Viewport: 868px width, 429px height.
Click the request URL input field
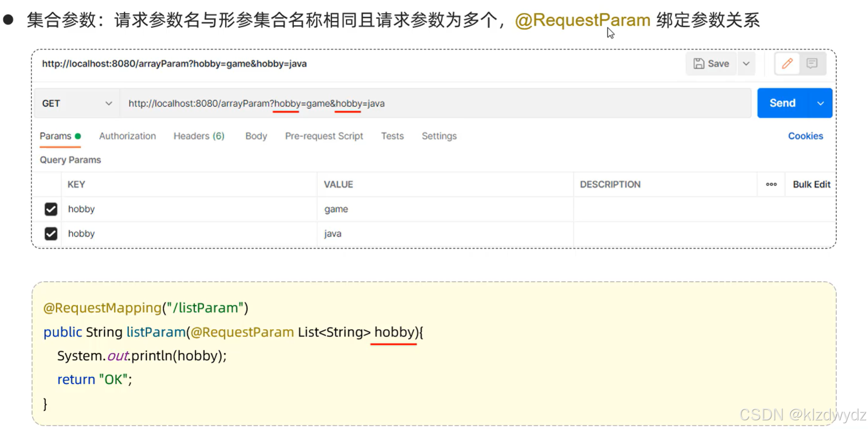409,103
